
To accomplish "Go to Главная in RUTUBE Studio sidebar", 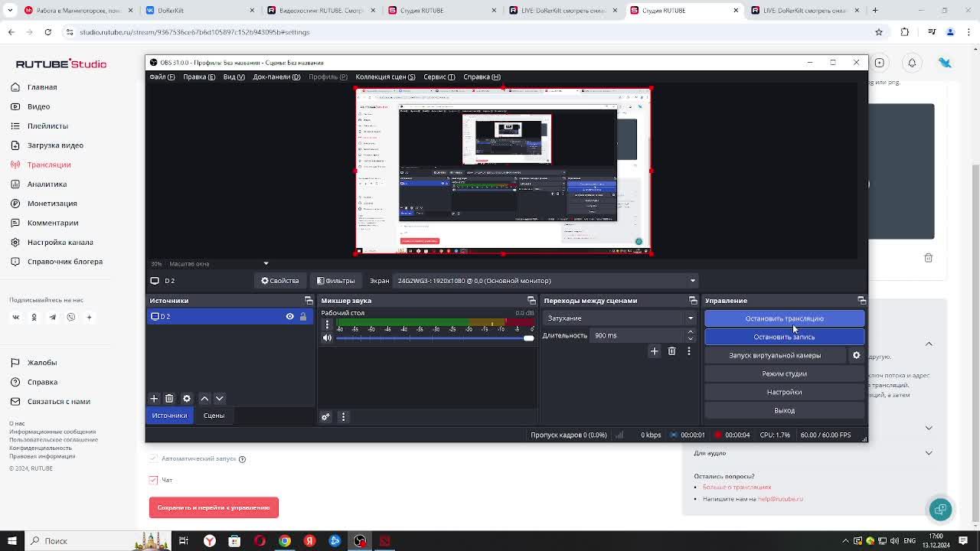I will click(42, 87).
